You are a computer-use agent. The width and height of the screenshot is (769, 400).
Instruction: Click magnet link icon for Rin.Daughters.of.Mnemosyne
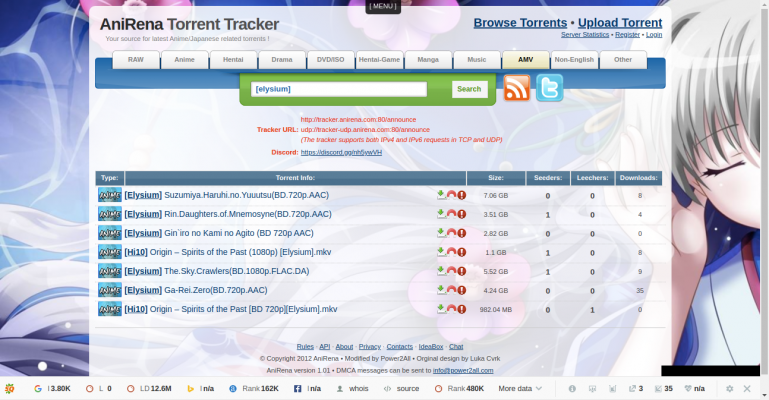point(451,214)
